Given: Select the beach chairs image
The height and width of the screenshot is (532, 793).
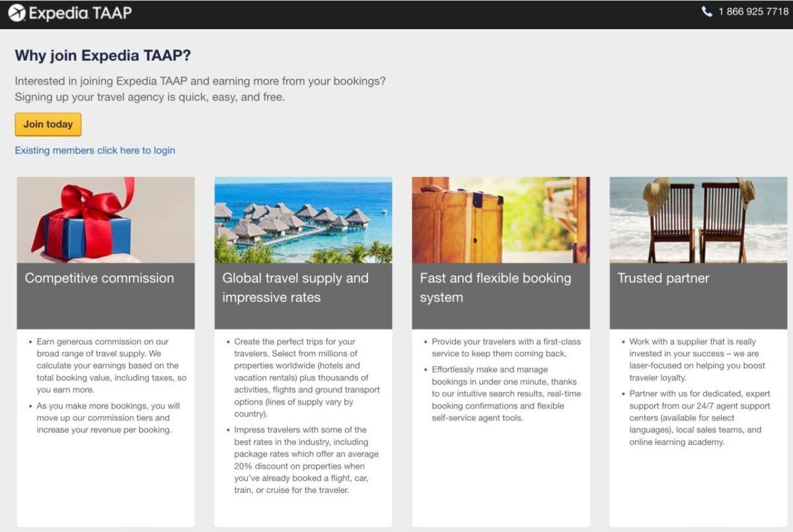Looking at the screenshot, I should click(x=699, y=220).
